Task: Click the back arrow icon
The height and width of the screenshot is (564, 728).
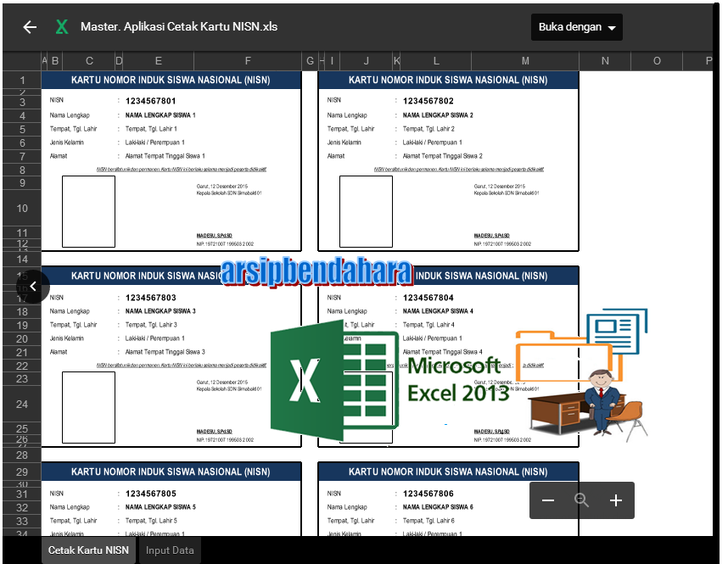Action: click(x=30, y=27)
